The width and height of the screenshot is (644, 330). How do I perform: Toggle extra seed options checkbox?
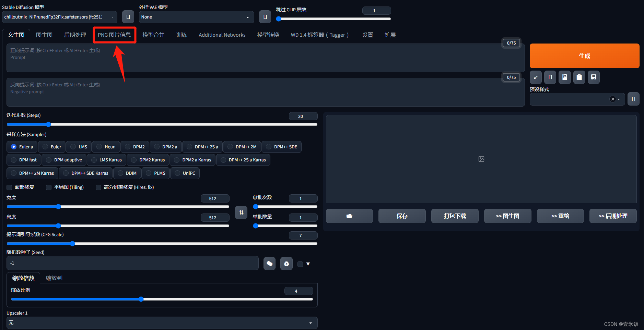point(300,264)
